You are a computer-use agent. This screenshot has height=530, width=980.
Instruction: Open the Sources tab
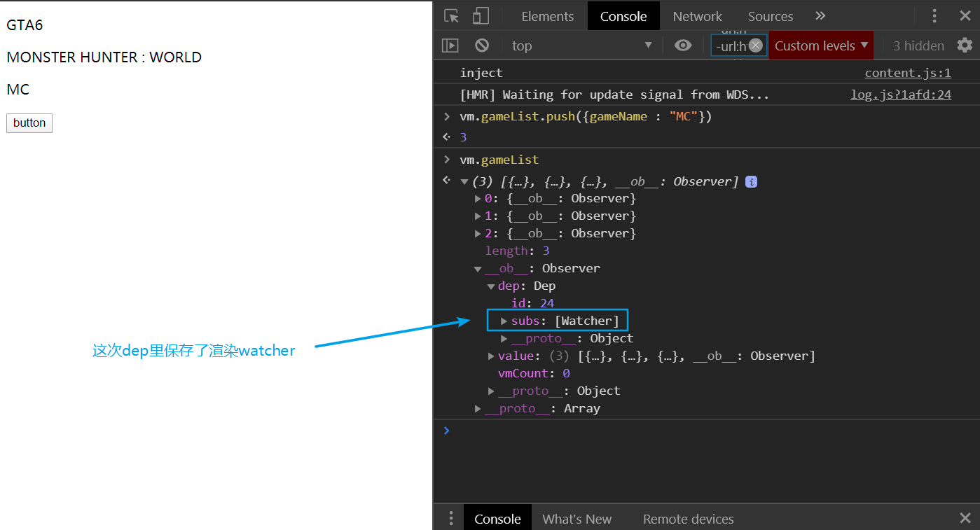771,16
